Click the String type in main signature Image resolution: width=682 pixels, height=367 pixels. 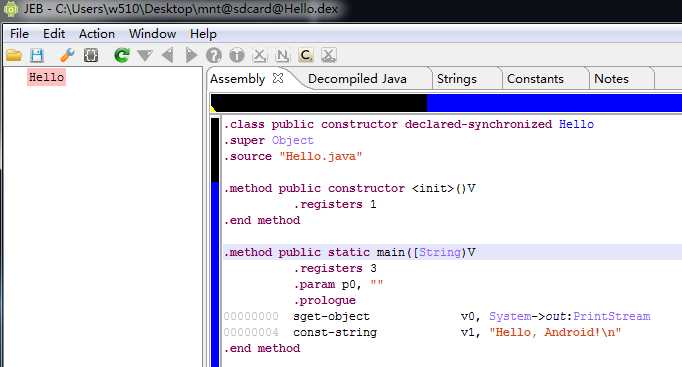click(439, 252)
